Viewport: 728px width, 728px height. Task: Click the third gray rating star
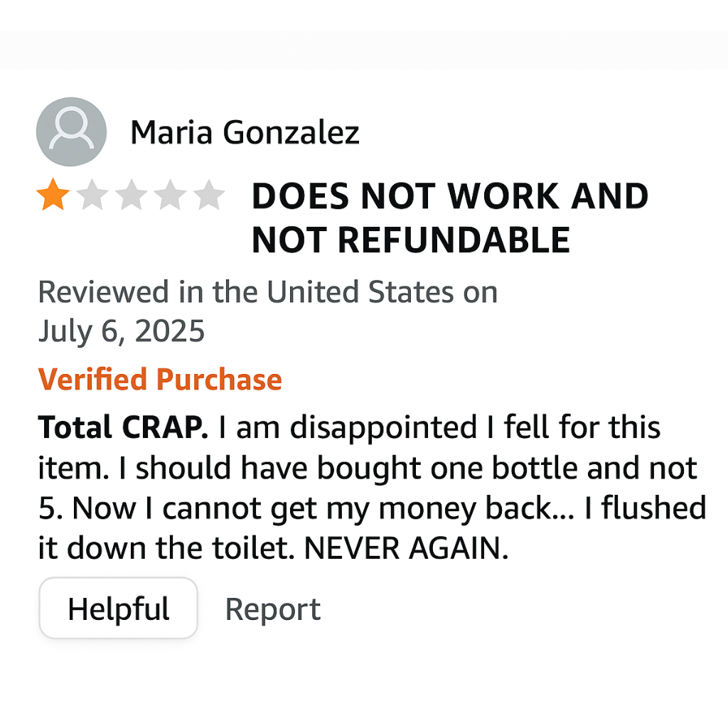131,196
